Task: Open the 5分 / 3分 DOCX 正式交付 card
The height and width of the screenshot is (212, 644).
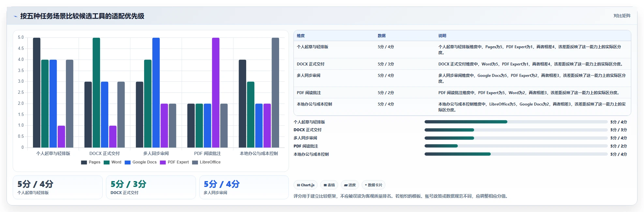Action: 151,187
